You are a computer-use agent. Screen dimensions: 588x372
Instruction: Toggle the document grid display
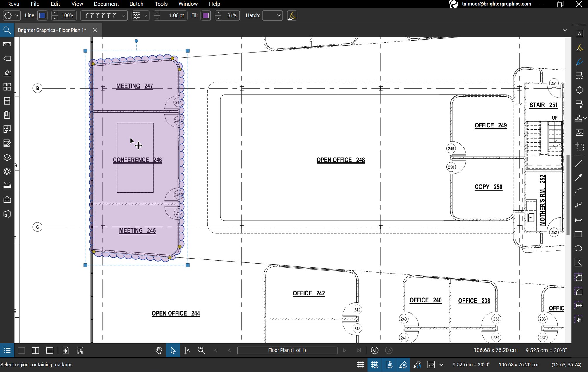click(360, 365)
